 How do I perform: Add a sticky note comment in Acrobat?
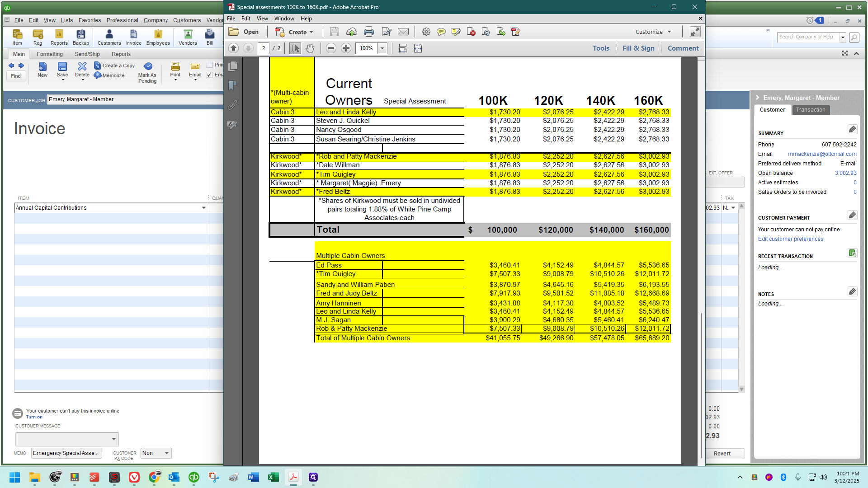[x=441, y=32]
